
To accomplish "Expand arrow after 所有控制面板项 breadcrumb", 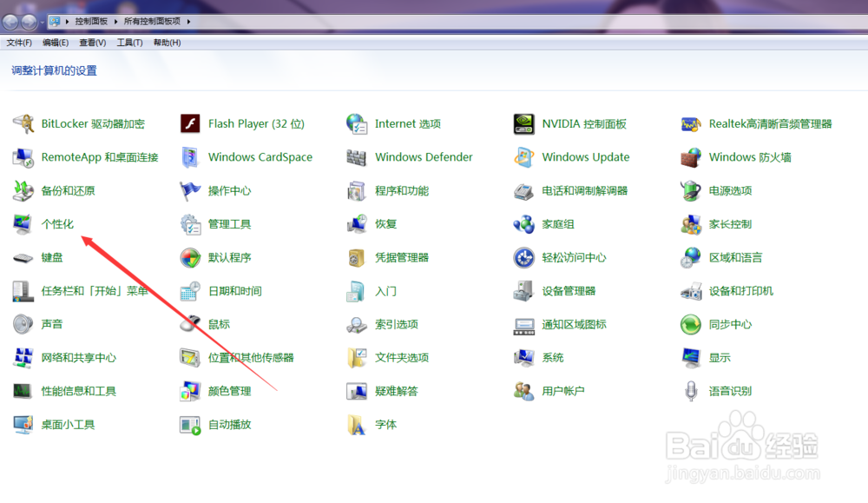I will [188, 22].
